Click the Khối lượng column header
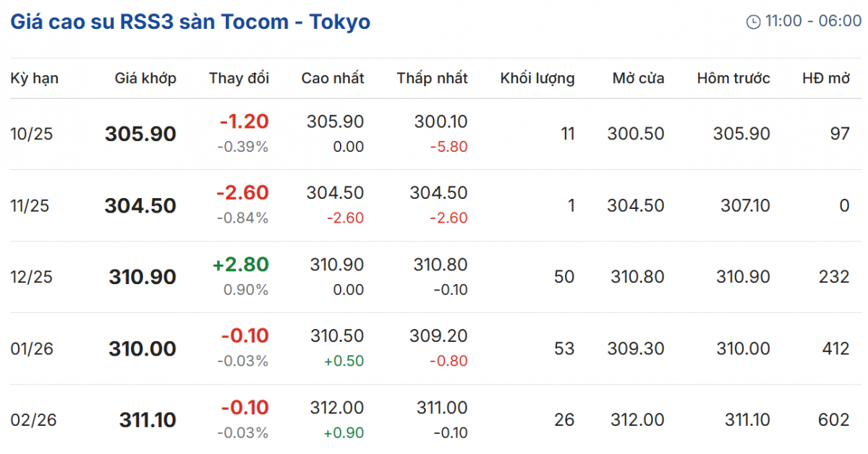Image resolution: width=868 pixels, height=454 pixels. coord(537,78)
